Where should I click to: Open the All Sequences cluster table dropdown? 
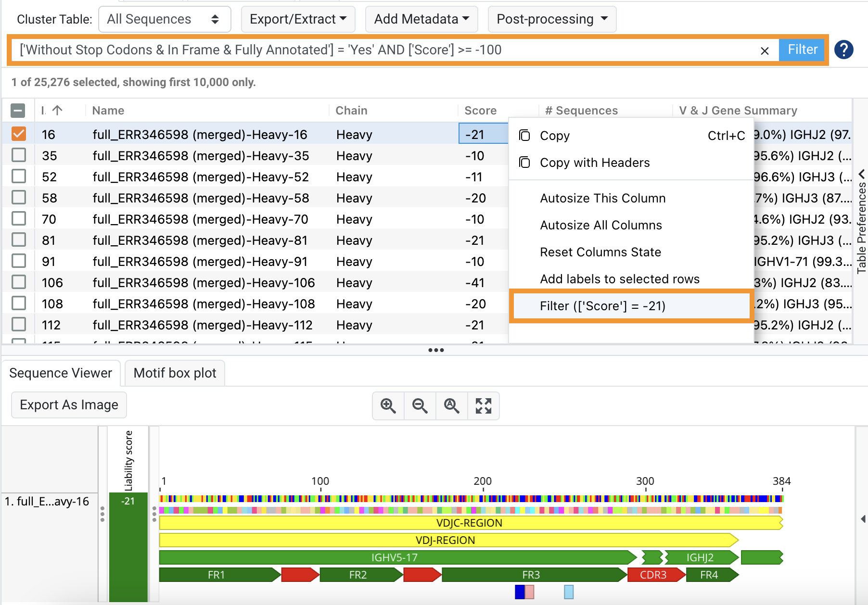(165, 19)
